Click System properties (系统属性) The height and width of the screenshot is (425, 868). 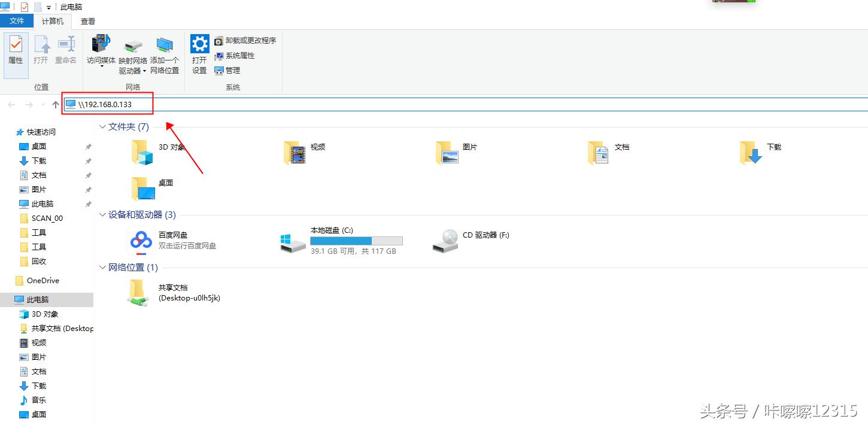[235, 56]
